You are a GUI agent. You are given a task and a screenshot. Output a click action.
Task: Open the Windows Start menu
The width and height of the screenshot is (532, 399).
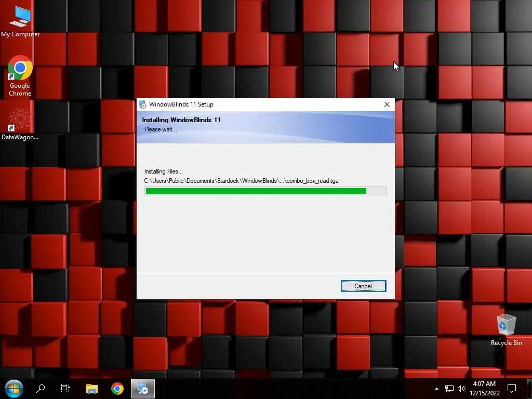[x=14, y=389]
